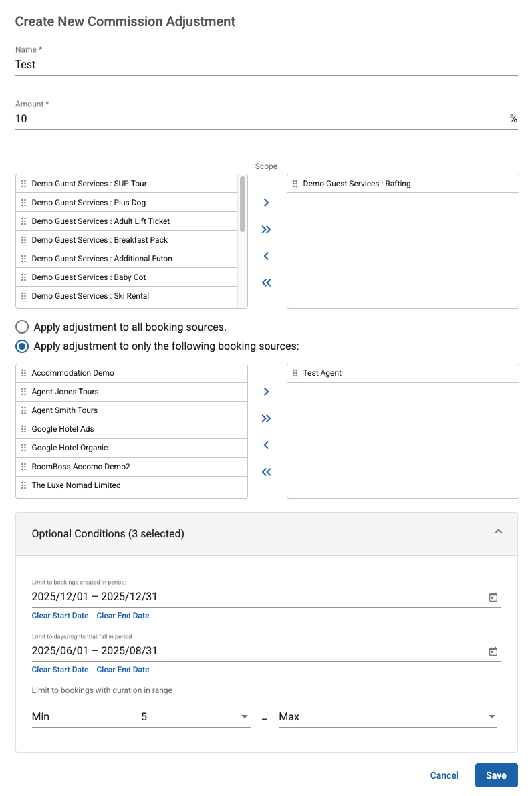The image size is (532, 796).
Task: Send all booking sources right with double arrow
Action: (266, 418)
